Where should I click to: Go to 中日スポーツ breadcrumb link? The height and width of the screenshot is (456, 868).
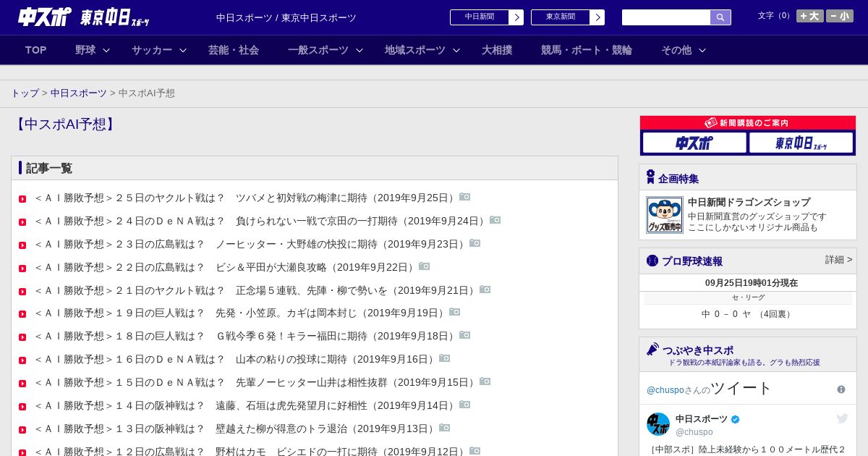coord(79,93)
